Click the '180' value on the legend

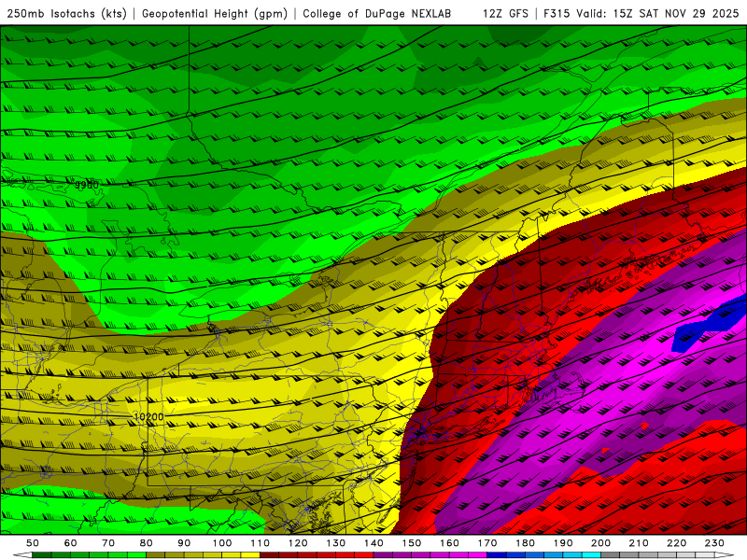(x=525, y=543)
